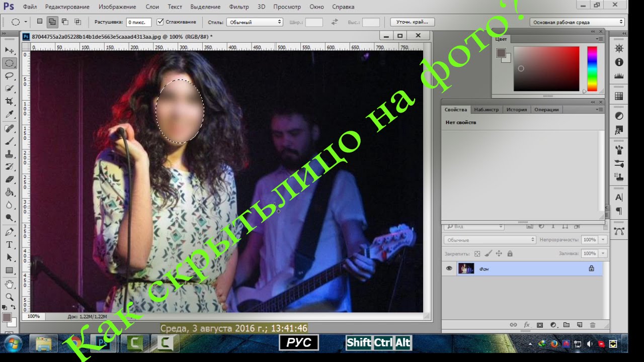Select the Move tool
This screenshot has height=362, width=644.
9,50
